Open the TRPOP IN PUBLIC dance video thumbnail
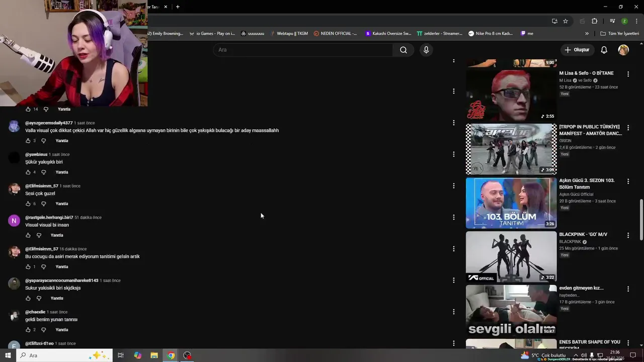The height and width of the screenshot is (362, 644). pos(511,149)
